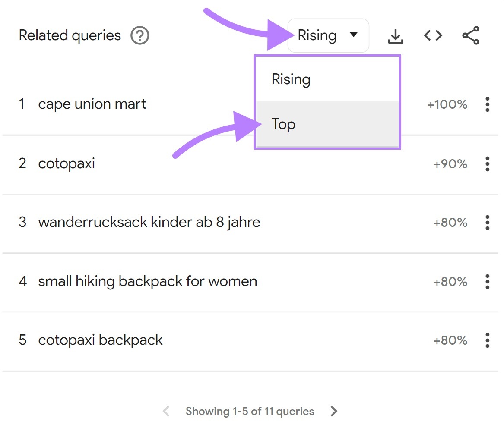Open options for small hiking backpack for women
This screenshot has height=437, width=504.
487,281
